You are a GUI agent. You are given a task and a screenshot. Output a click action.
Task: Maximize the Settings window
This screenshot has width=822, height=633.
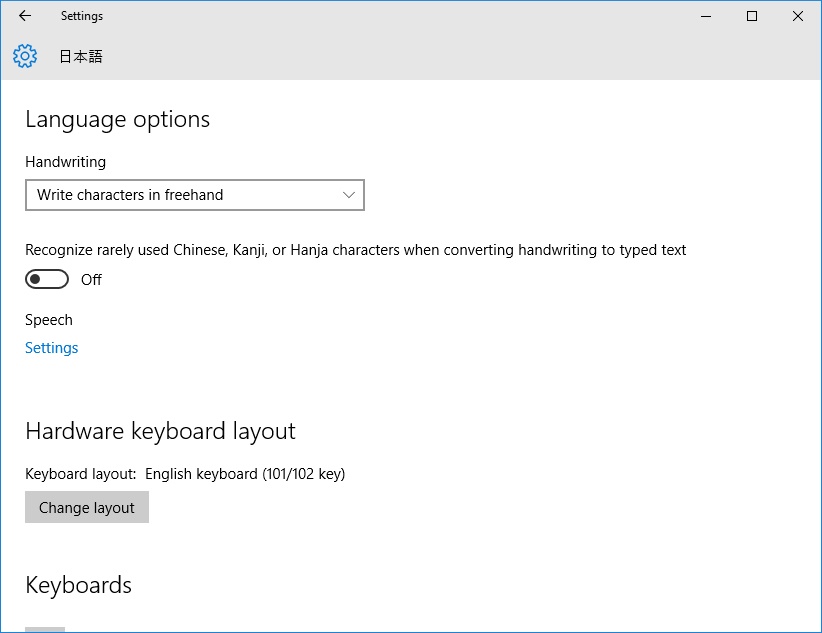tap(752, 16)
